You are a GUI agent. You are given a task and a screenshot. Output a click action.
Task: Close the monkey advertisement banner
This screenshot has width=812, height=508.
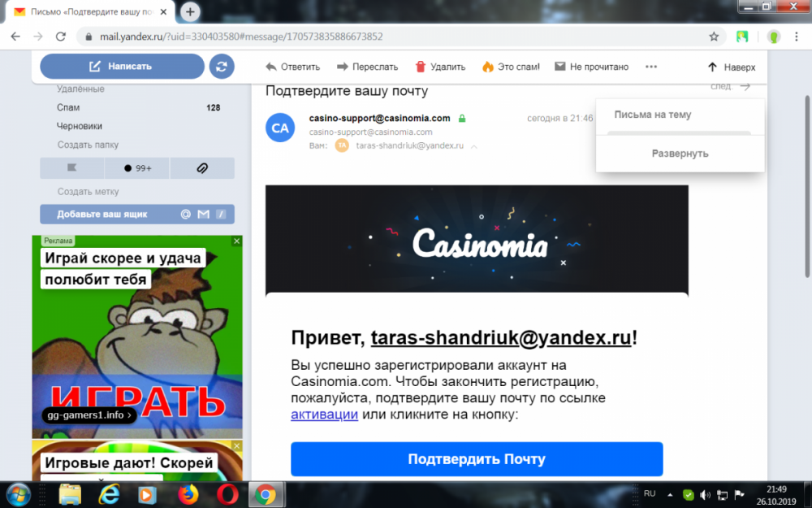(x=237, y=241)
